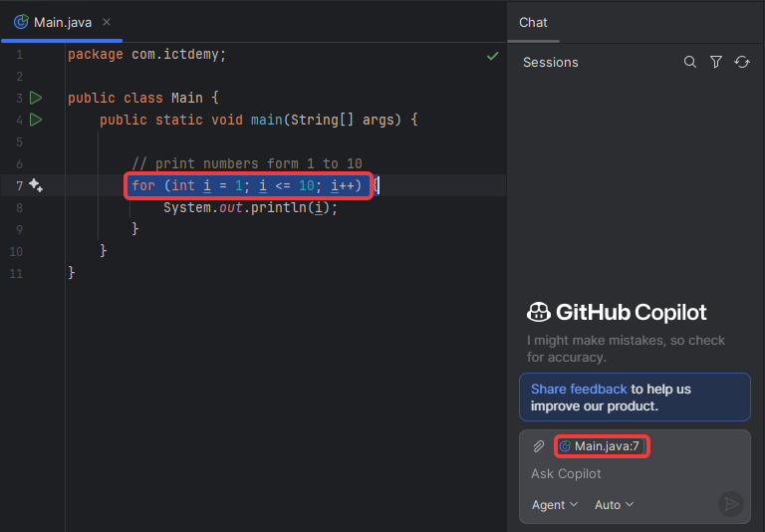Run the Main class from line 3 gutter
The width and height of the screenshot is (765, 532).
click(x=36, y=98)
